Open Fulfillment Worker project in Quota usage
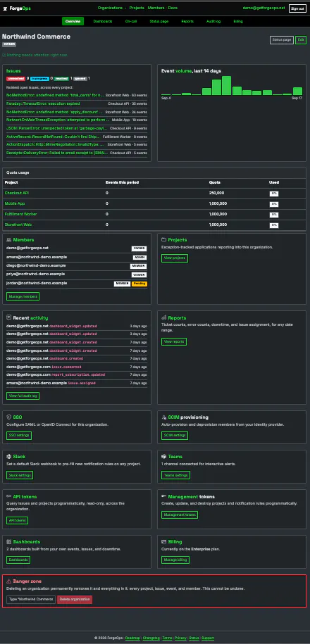Viewport: 310px width, 644px height. coord(19,214)
